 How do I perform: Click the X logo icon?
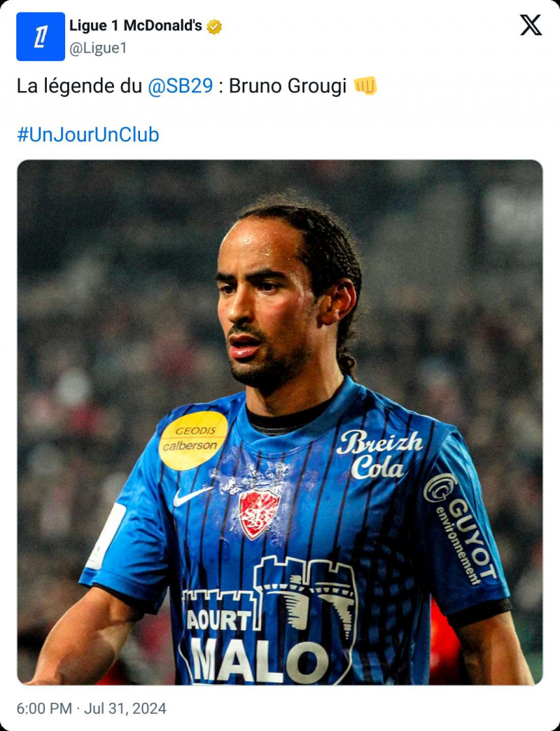point(531,25)
